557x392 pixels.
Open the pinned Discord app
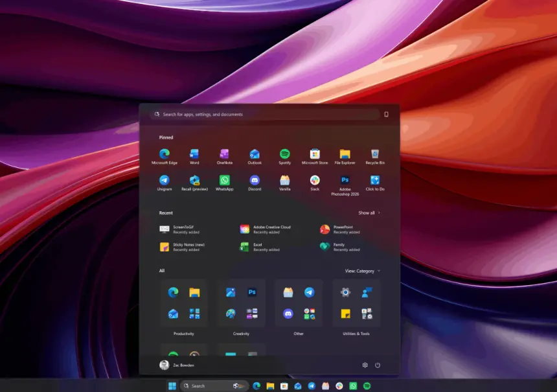pyautogui.click(x=255, y=183)
